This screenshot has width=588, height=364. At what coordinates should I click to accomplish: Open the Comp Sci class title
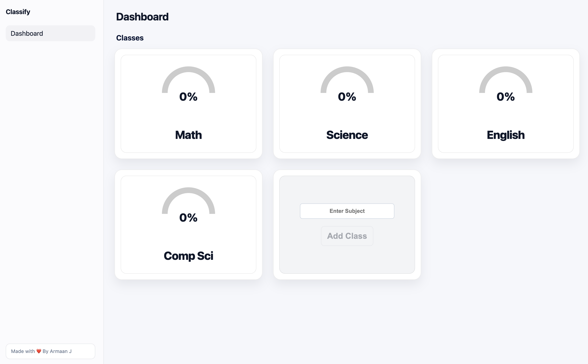point(188,256)
